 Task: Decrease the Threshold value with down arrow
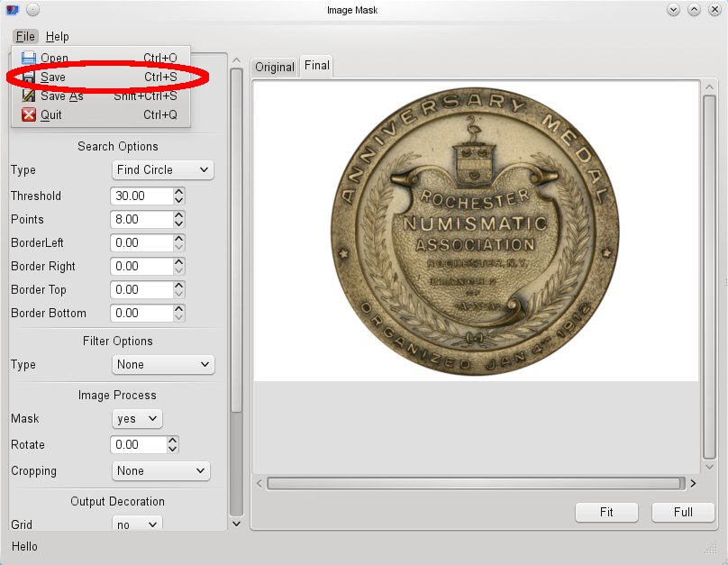(x=179, y=200)
